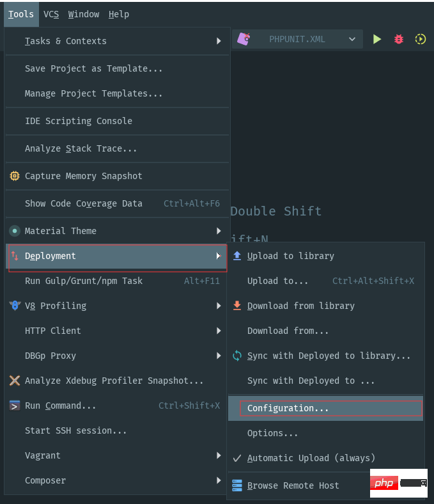Choose Upload to... in Deployment submenu

pos(326,281)
